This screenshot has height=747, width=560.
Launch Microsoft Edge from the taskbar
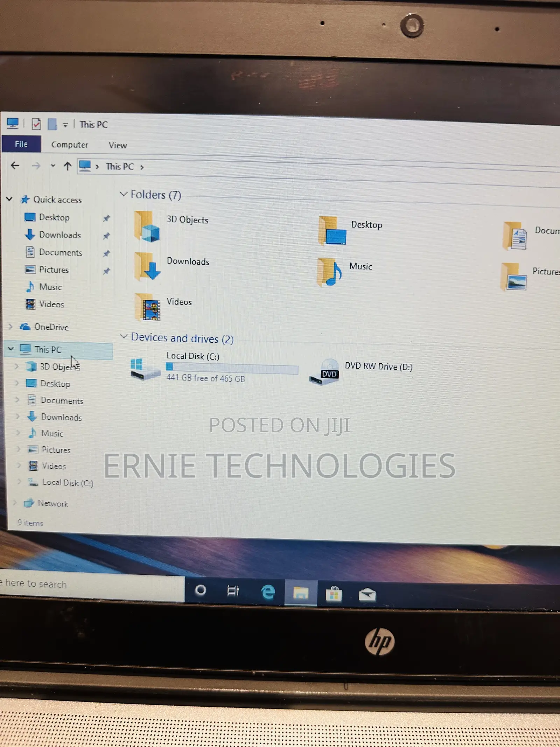click(268, 592)
